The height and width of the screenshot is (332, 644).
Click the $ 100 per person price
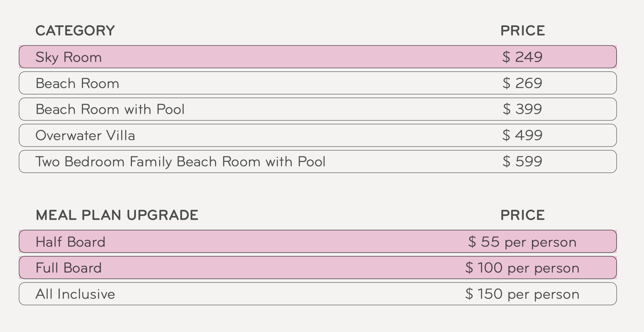click(x=522, y=268)
